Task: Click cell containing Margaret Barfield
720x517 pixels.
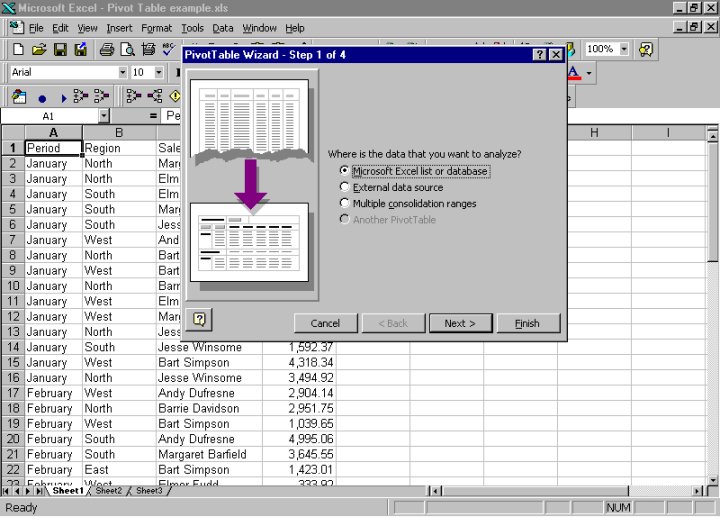Action: point(209,454)
